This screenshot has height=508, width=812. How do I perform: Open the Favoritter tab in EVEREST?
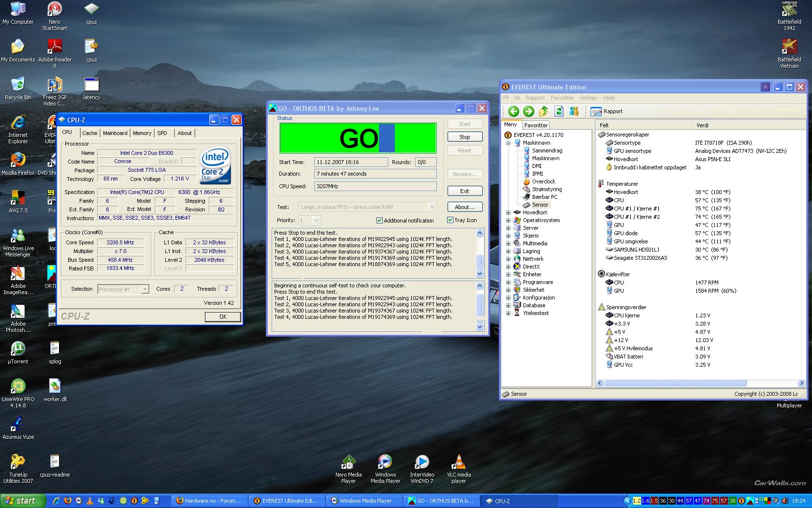536,125
